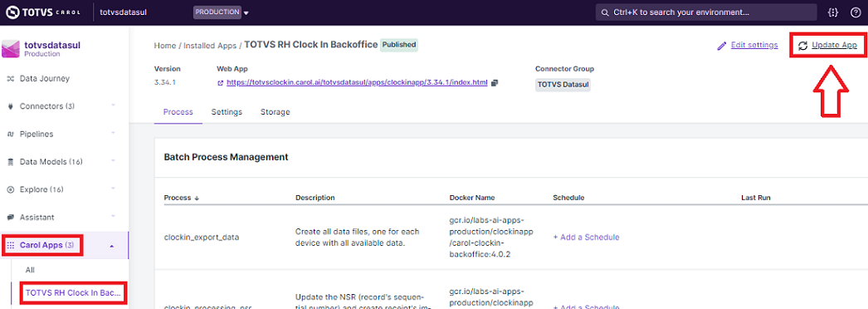Add a Schedule for clockin_export_data
868x309 pixels.
click(x=586, y=237)
